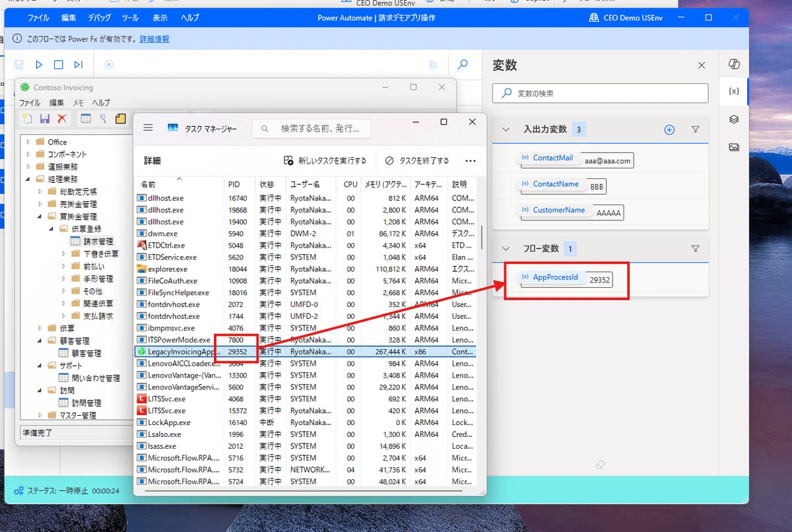This screenshot has width=792, height=532.
Task: Expand the 総勘定元帳 tree node
Action: tap(40, 191)
